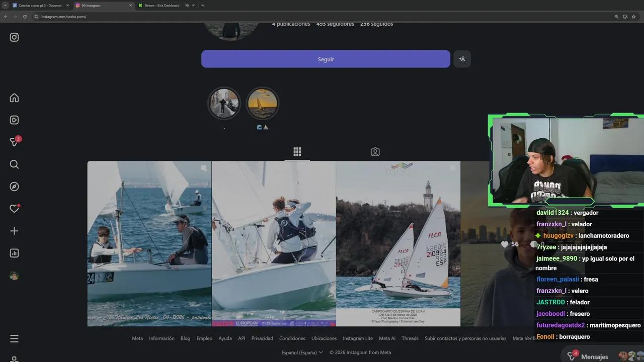Open the Instagram Lite footer link
Screen dimensions: 644x362
(358, 338)
